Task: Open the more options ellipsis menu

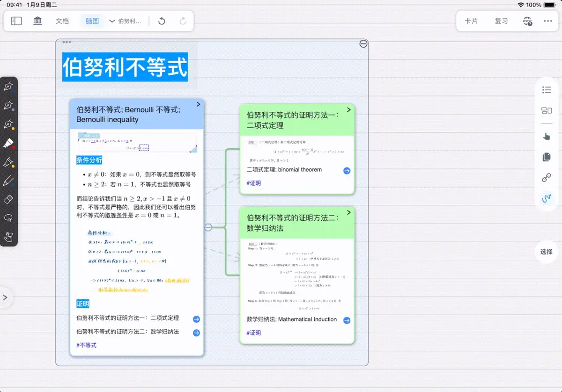Action: (548, 21)
